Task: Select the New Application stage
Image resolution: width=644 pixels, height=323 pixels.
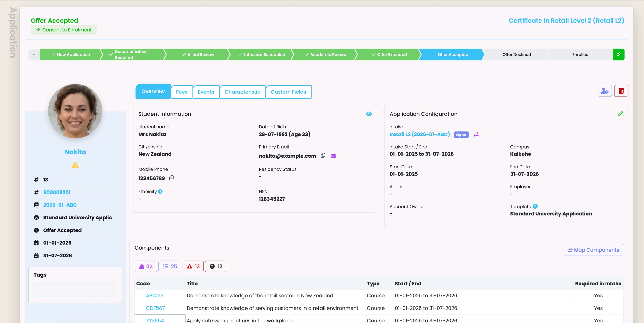Action: click(x=71, y=55)
